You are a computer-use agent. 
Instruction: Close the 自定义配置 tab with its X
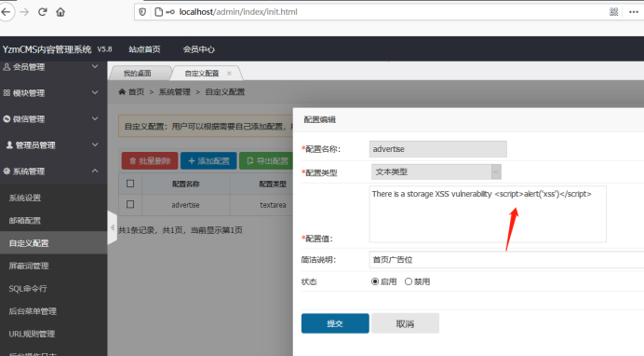[229, 74]
